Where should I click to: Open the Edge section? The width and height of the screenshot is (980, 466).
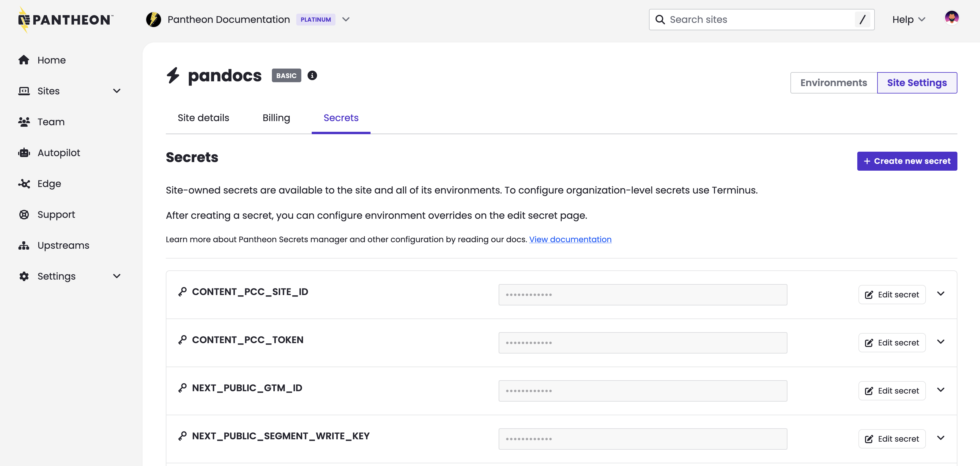click(x=49, y=184)
